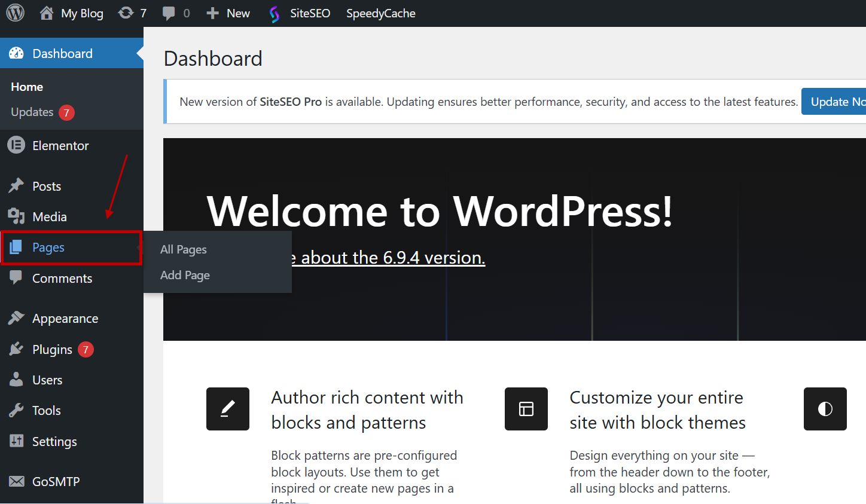Click the WordPress logo in admin bar
The image size is (866, 504).
coord(16,13)
